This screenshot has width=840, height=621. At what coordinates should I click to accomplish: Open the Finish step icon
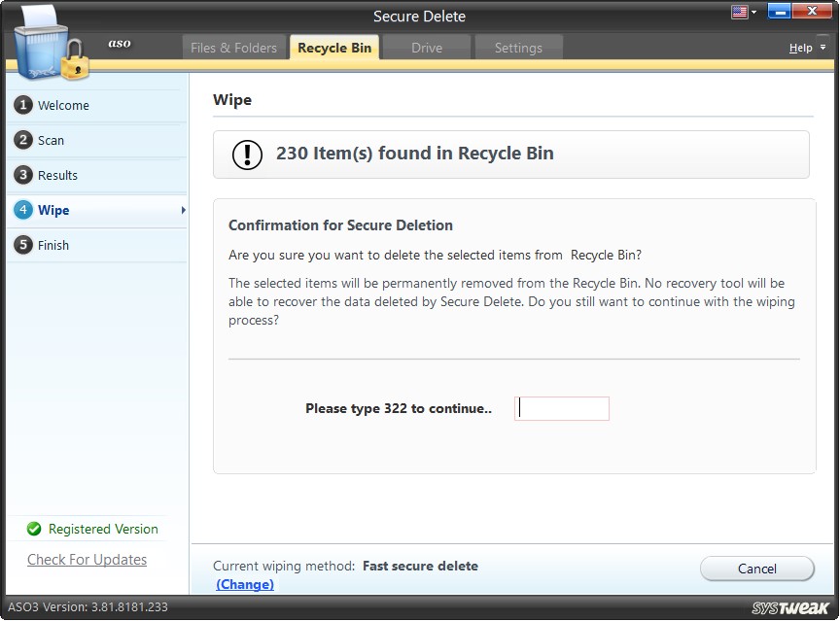24,245
